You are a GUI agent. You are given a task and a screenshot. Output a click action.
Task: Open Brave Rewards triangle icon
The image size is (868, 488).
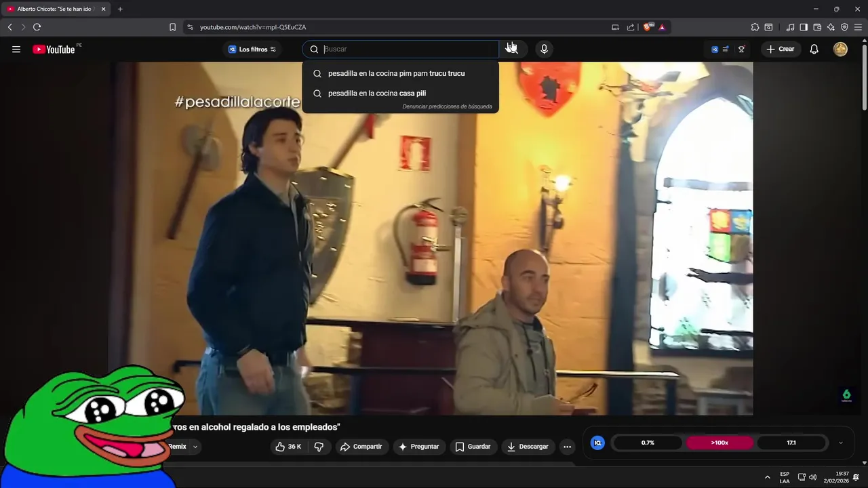click(662, 27)
